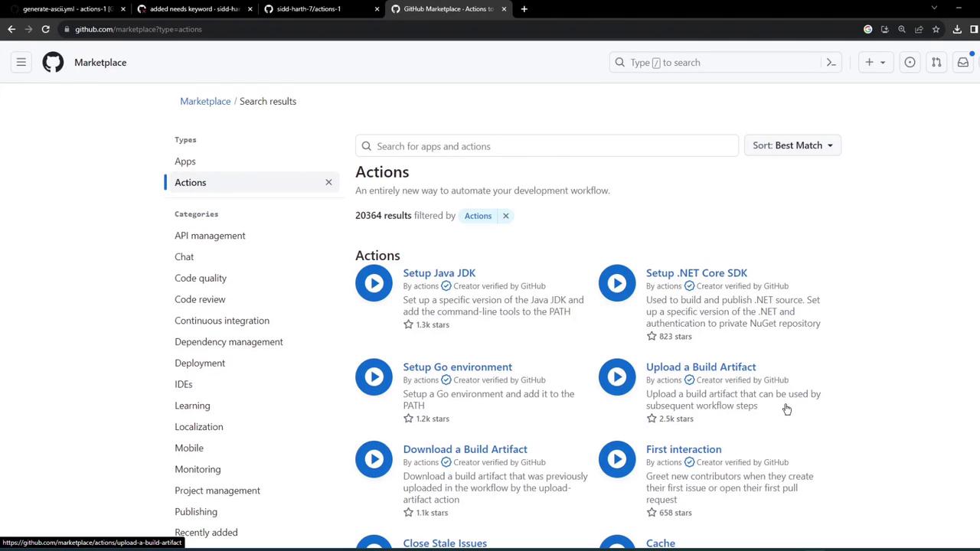Expand the Sort: Best Match dropdown
980x551 pixels.
(792, 145)
